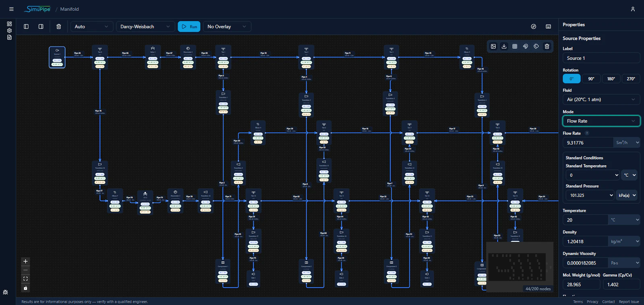Set rotation to 180°

(611, 79)
